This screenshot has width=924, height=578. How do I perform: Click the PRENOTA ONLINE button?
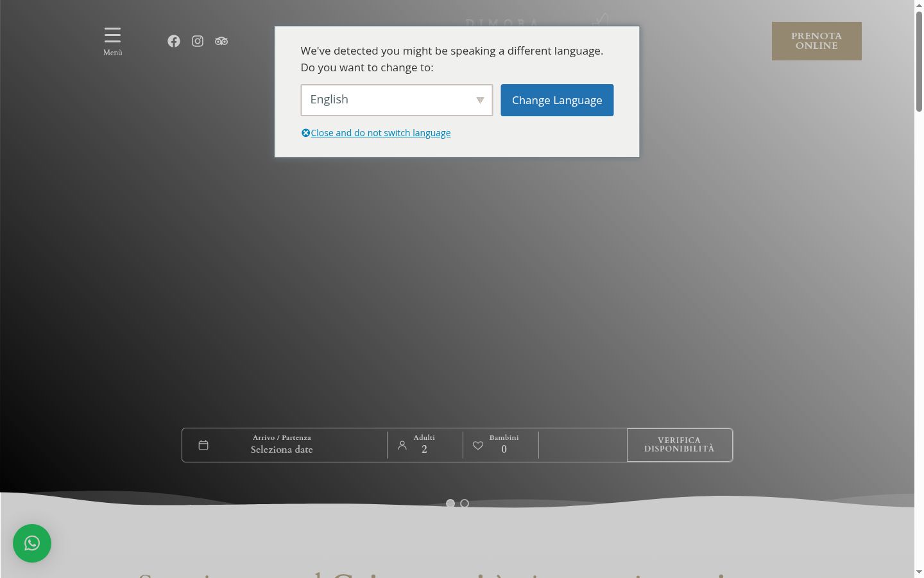point(816,41)
